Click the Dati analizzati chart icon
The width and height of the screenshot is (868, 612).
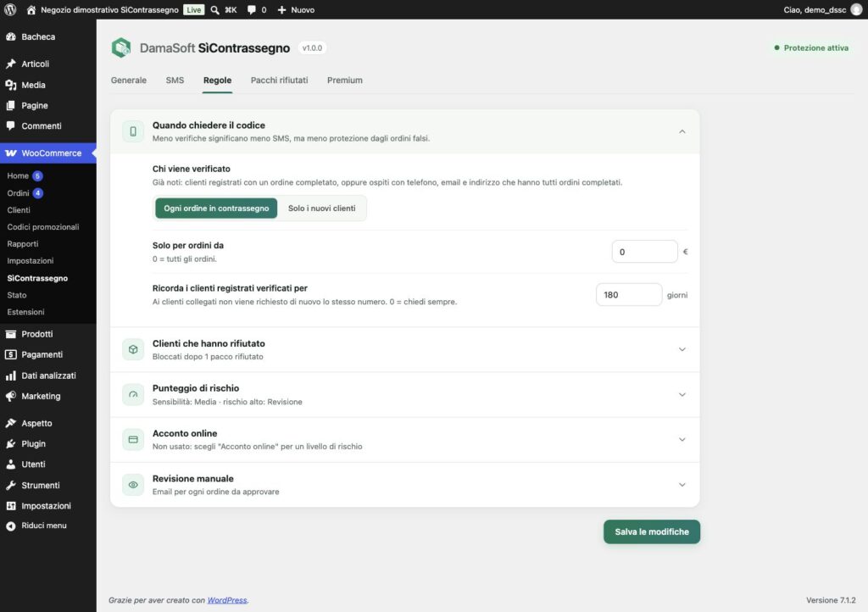(10, 376)
